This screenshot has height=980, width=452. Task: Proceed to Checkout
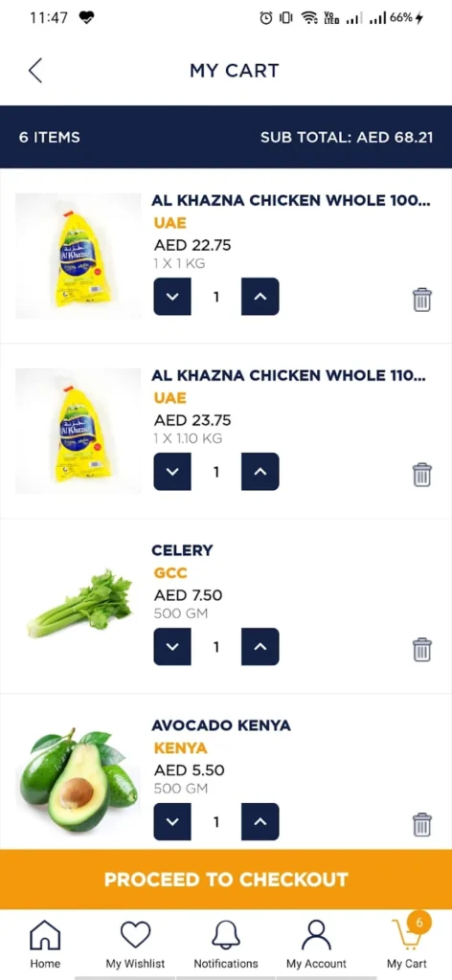point(226,880)
